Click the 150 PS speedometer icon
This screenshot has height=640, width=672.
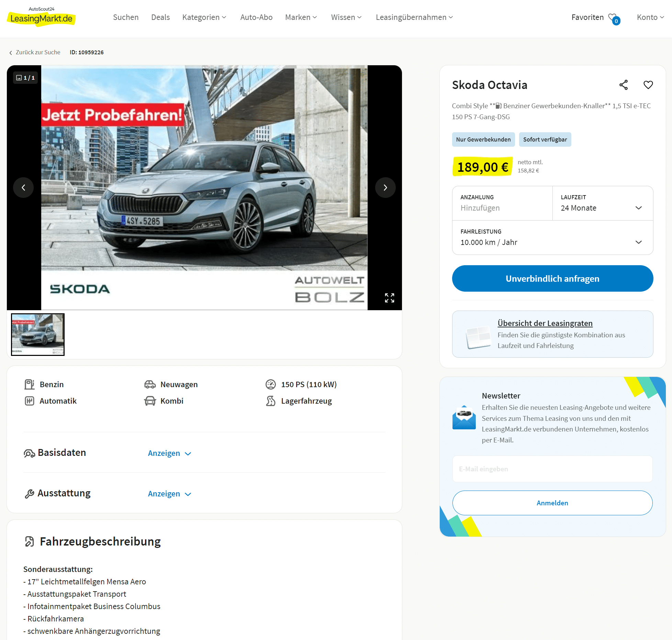point(271,384)
